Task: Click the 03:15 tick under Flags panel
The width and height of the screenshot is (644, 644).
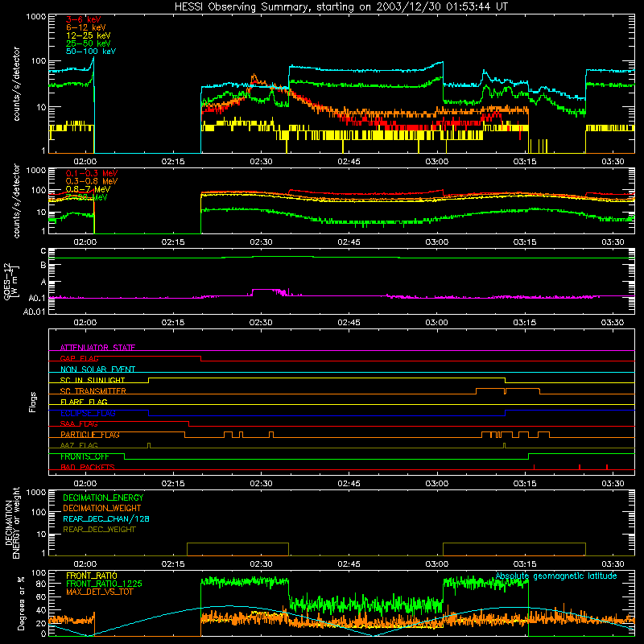Action: coord(525,484)
